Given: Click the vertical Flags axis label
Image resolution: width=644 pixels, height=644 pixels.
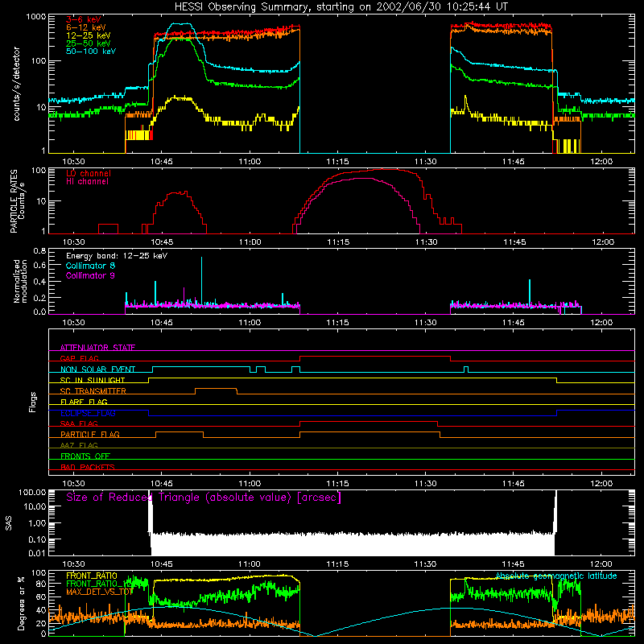Looking at the screenshot, I should [32, 402].
